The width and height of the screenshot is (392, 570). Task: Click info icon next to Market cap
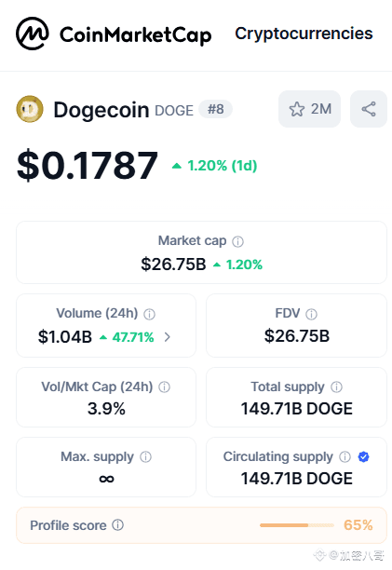tap(238, 241)
